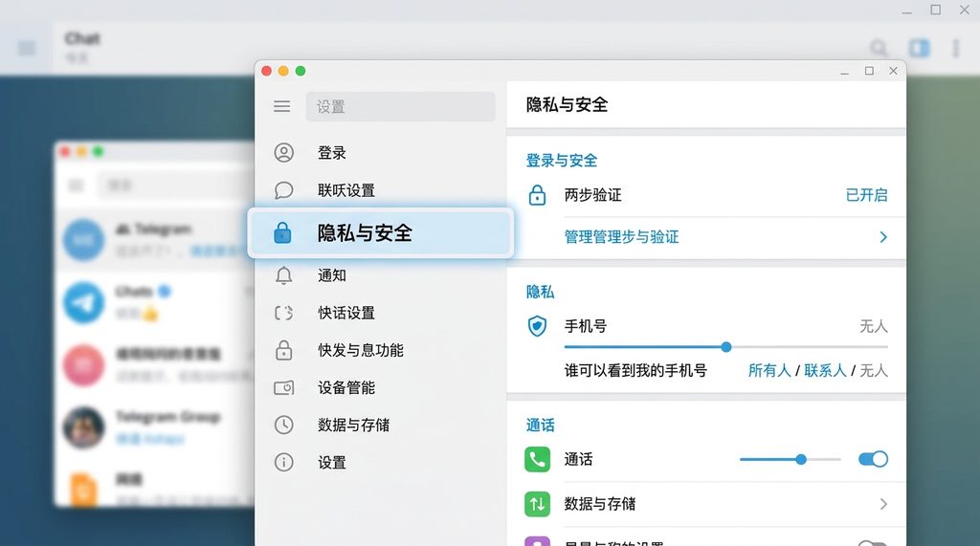980x546 pixels.
Task: Expand the 数据与存储 row chevron
Action: [x=883, y=504]
